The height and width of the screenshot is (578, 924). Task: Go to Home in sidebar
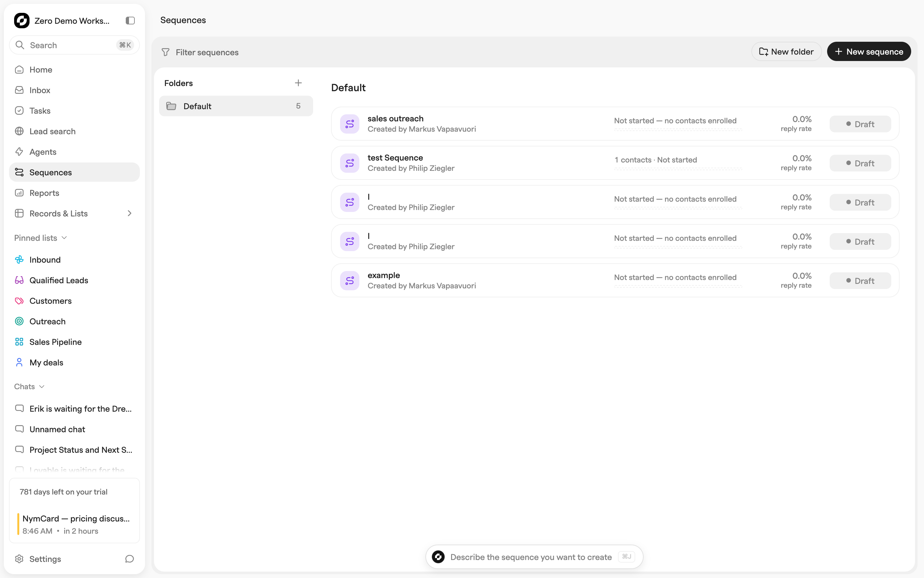tap(74, 70)
